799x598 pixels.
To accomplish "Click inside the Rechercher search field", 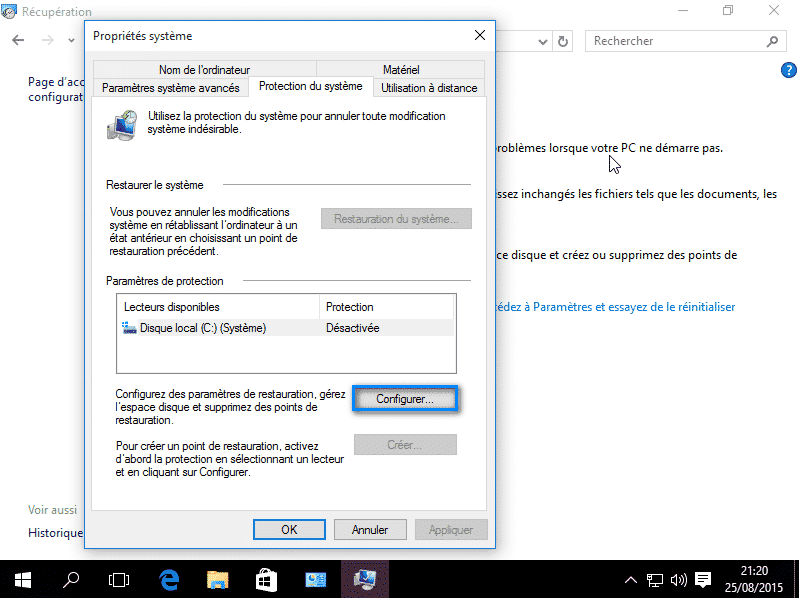I will pyautogui.click(x=675, y=41).
